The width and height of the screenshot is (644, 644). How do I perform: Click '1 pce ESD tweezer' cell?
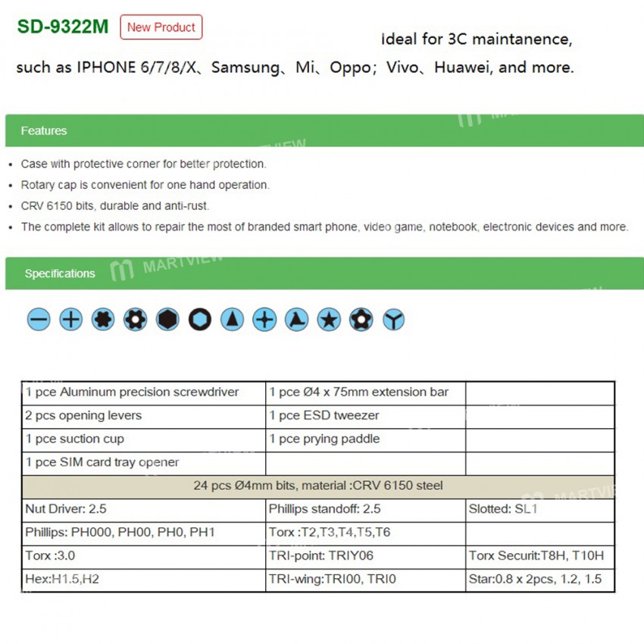point(365,416)
